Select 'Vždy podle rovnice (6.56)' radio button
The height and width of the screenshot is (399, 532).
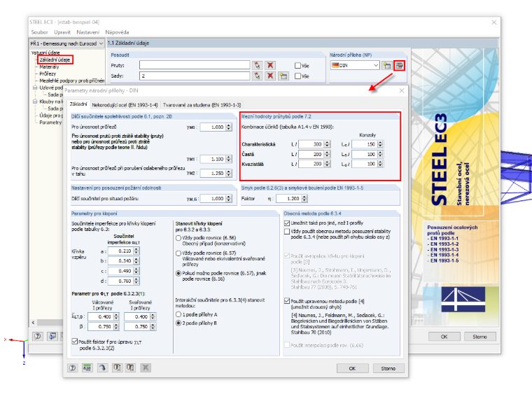[178, 238]
